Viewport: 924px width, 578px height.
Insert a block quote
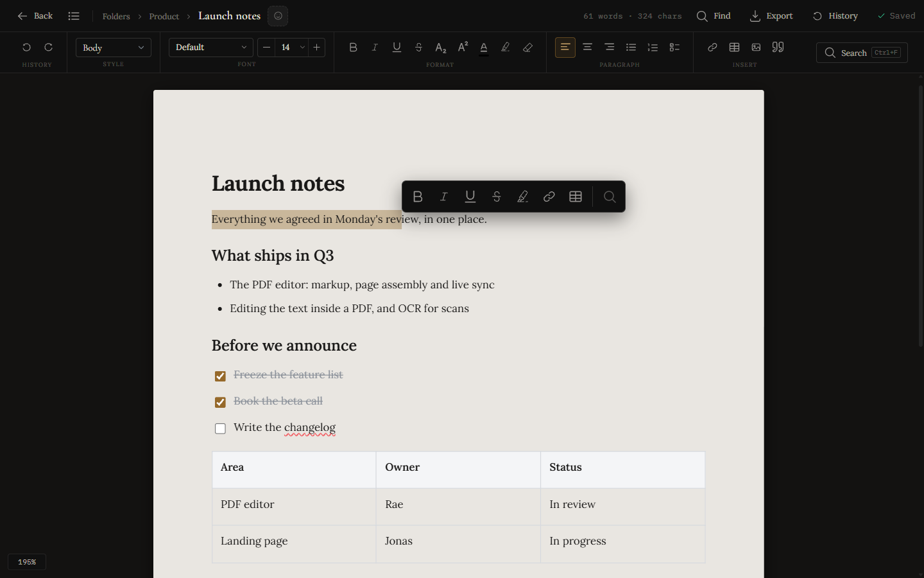point(778,48)
